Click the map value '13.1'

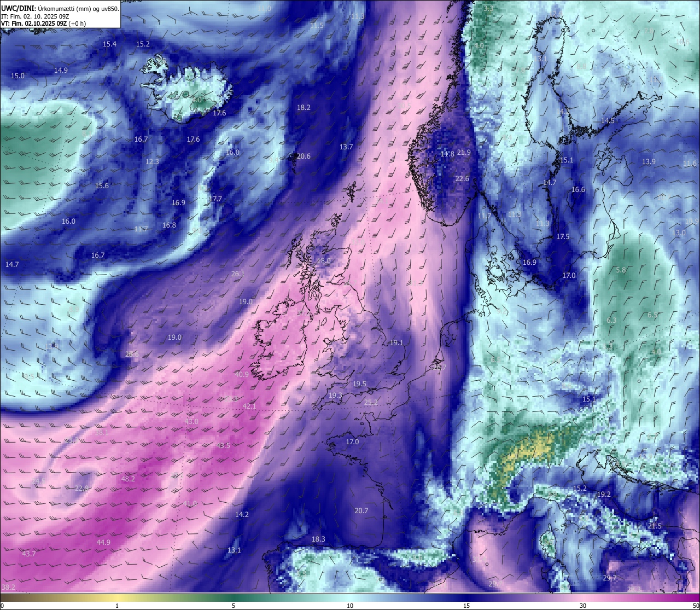(x=234, y=550)
